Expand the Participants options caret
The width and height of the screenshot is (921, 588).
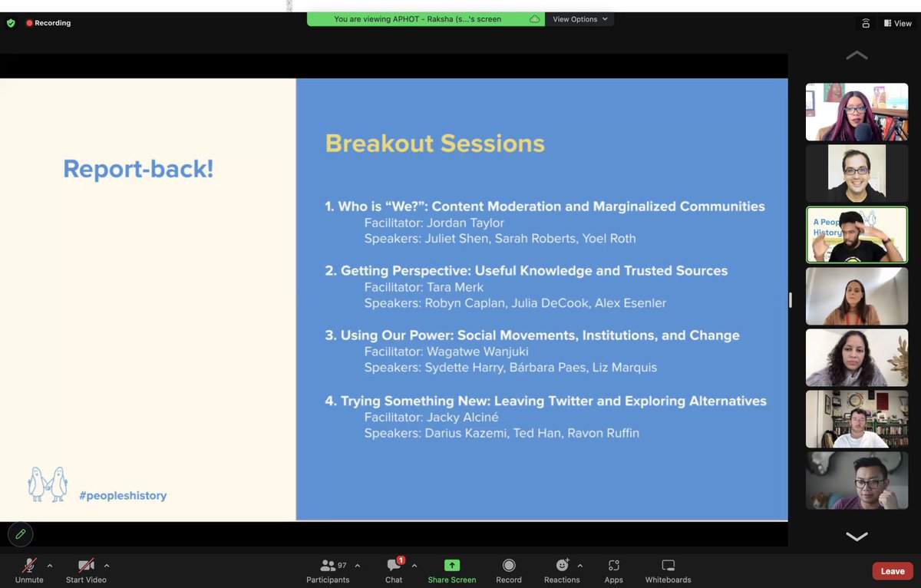[x=358, y=566]
